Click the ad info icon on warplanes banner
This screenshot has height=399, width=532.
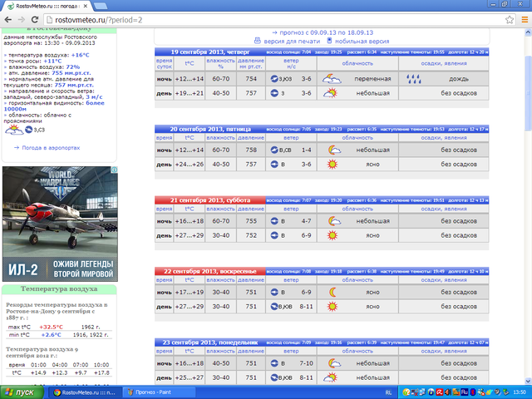[x=115, y=170]
